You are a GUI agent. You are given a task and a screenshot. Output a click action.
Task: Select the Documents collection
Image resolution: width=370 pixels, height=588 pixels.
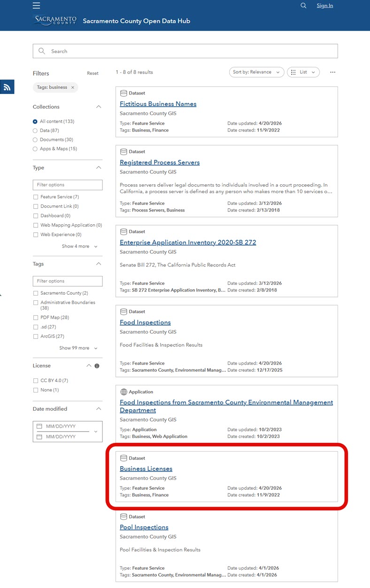click(35, 140)
